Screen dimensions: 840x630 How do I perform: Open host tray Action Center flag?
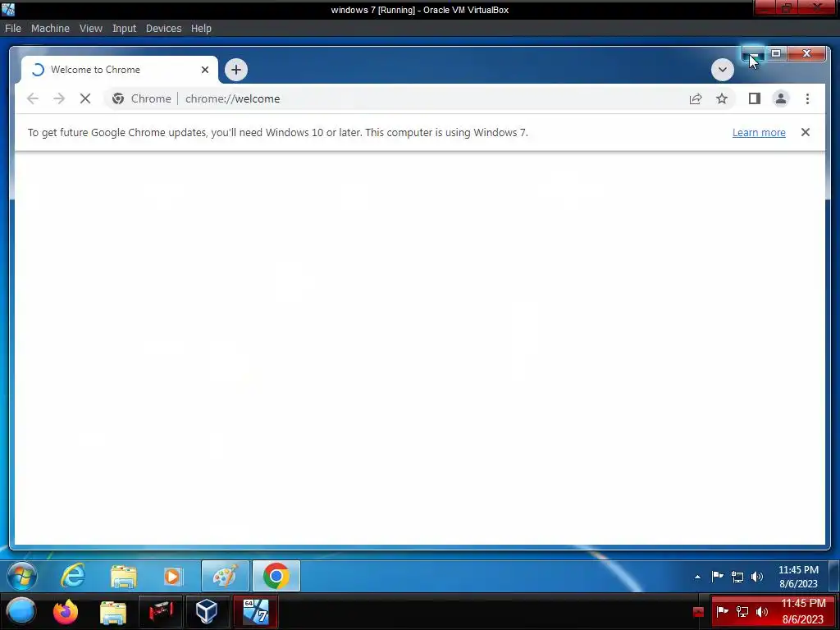click(722, 611)
